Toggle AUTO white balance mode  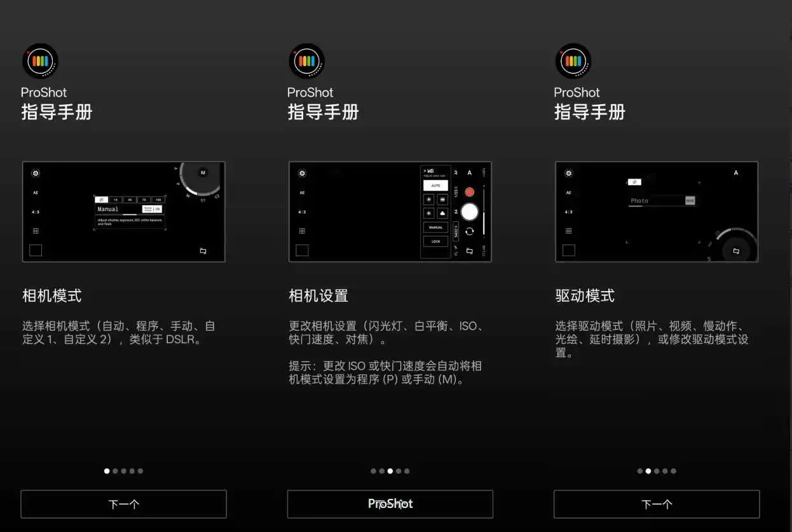pyautogui.click(x=436, y=185)
